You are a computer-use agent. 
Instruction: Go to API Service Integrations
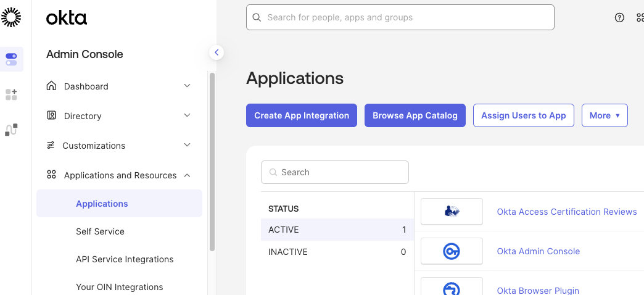coord(125,259)
